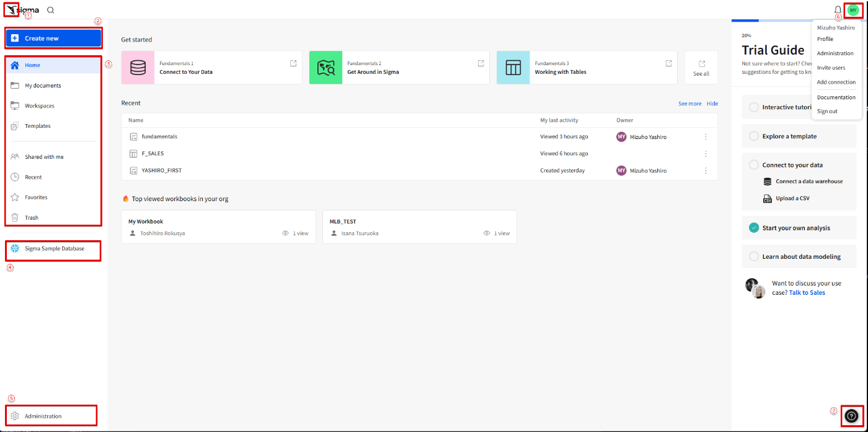868x432 pixels.
Task: Select Invite users in the user menu
Action: tap(831, 68)
